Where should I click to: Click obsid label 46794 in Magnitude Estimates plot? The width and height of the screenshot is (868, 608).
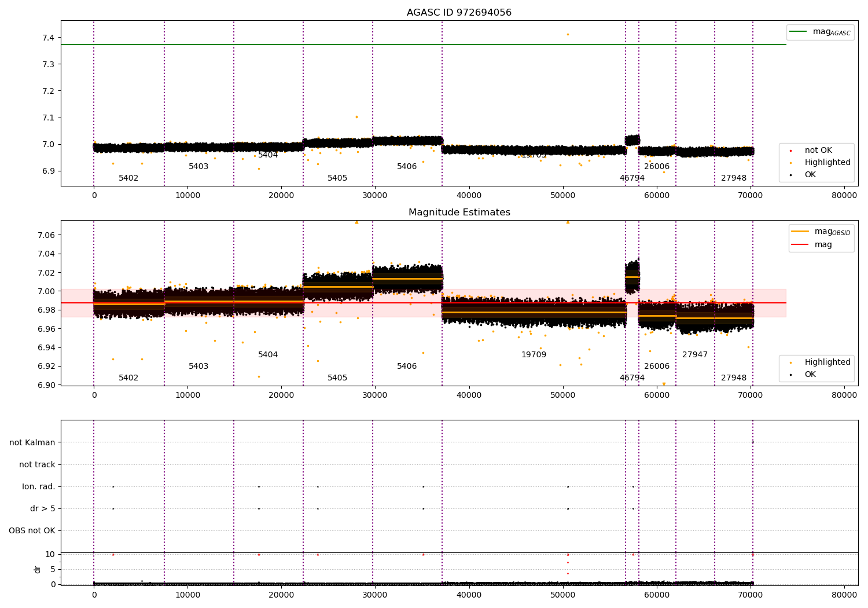click(x=632, y=378)
